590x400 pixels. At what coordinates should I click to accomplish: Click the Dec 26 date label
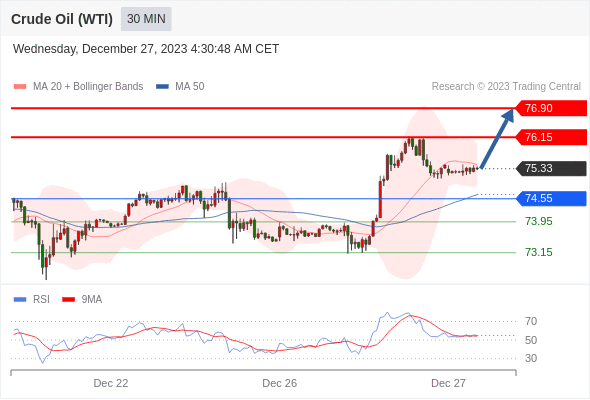coord(280,383)
